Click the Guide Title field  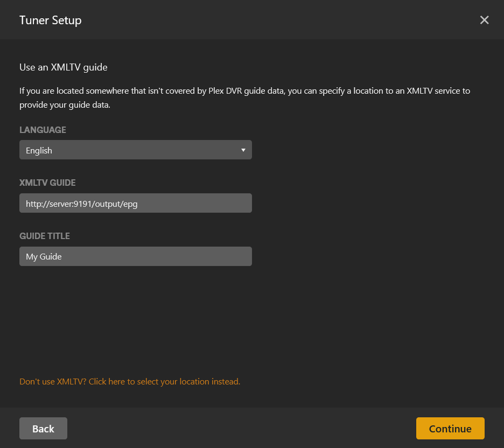point(135,256)
